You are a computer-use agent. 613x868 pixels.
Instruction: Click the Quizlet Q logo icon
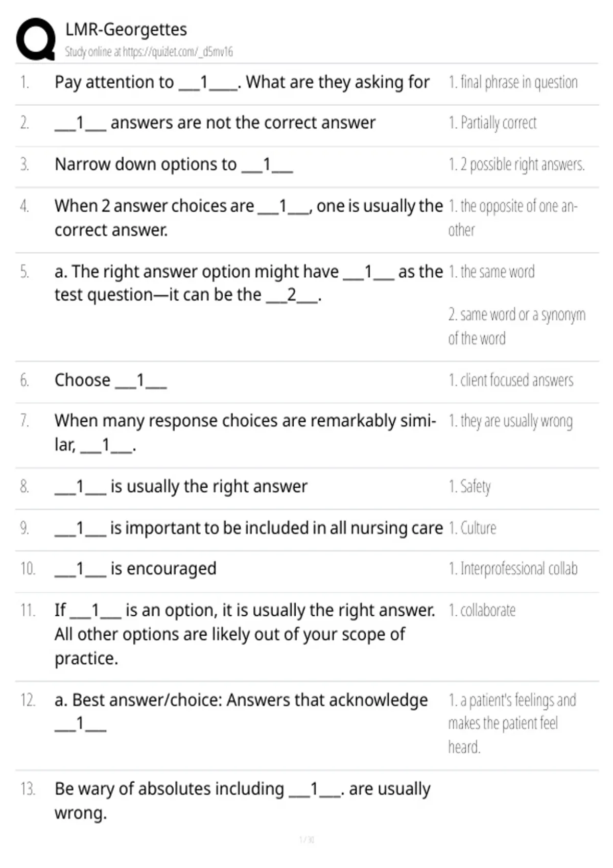click(x=36, y=39)
